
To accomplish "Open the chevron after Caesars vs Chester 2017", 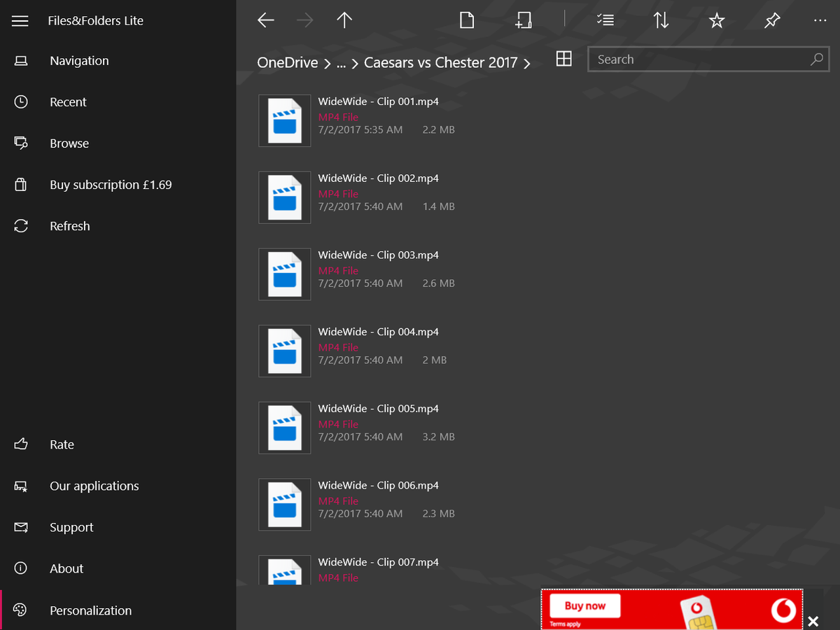I will click(528, 62).
